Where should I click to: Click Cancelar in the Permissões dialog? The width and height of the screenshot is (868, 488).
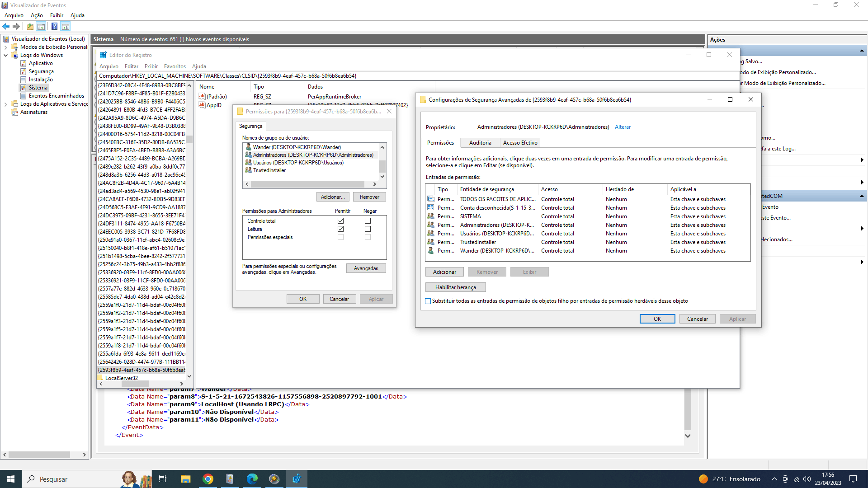pos(339,299)
